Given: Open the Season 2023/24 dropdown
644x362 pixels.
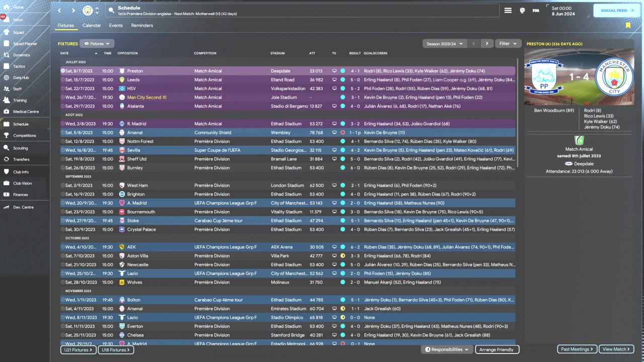Looking at the screenshot, I should [x=445, y=44].
